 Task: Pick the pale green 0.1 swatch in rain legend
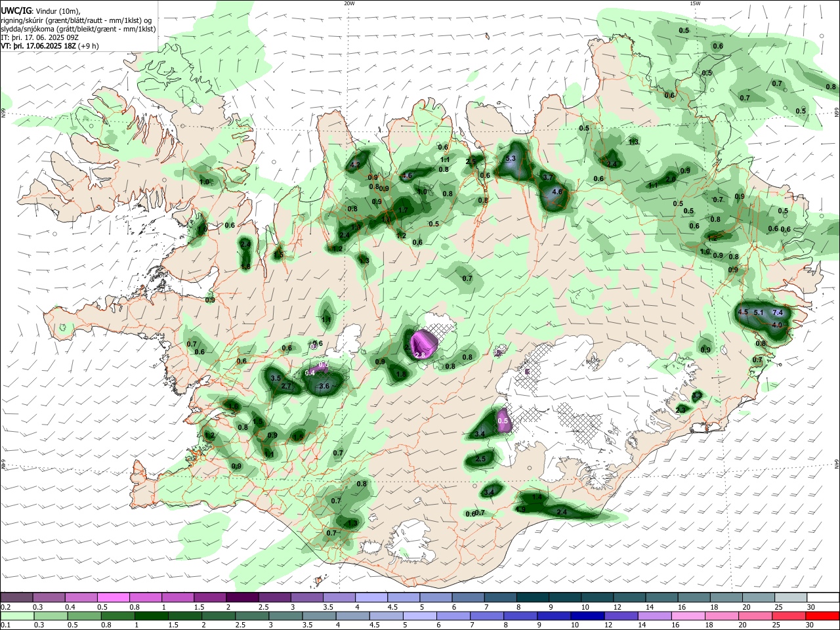tap(16, 616)
